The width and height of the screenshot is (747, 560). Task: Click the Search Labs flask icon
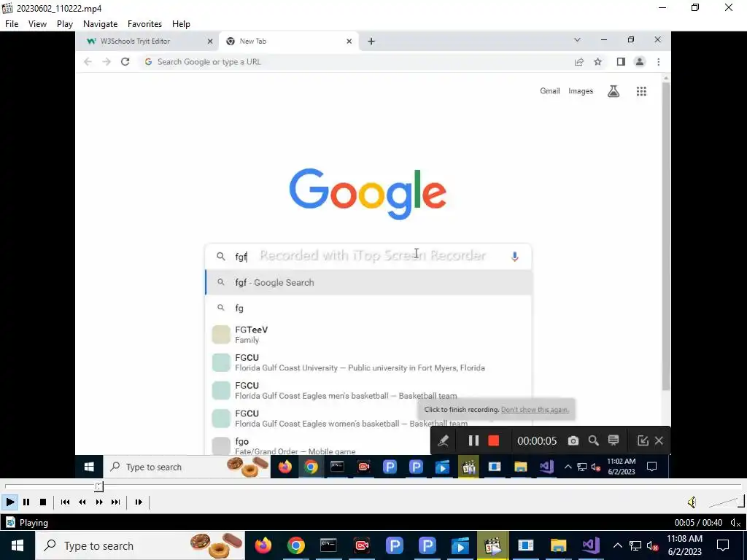point(613,91)
